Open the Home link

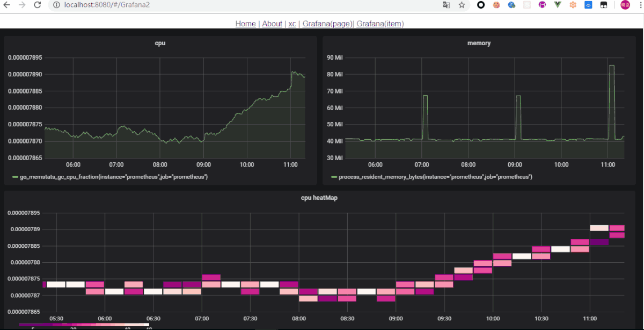[x=245, y=24]
